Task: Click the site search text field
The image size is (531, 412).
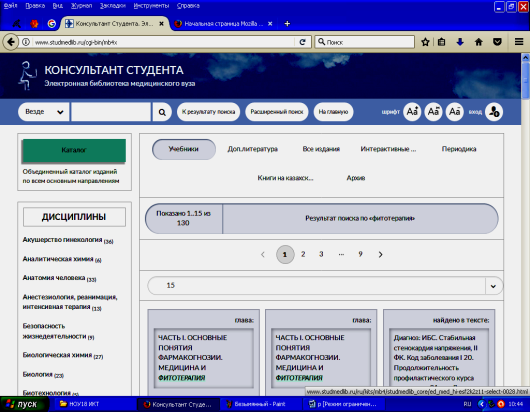Action: pos(111,112)
